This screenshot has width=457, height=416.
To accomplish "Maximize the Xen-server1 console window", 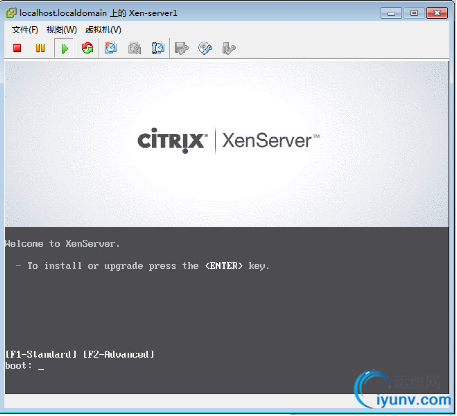I will click(x=414, y=13).
